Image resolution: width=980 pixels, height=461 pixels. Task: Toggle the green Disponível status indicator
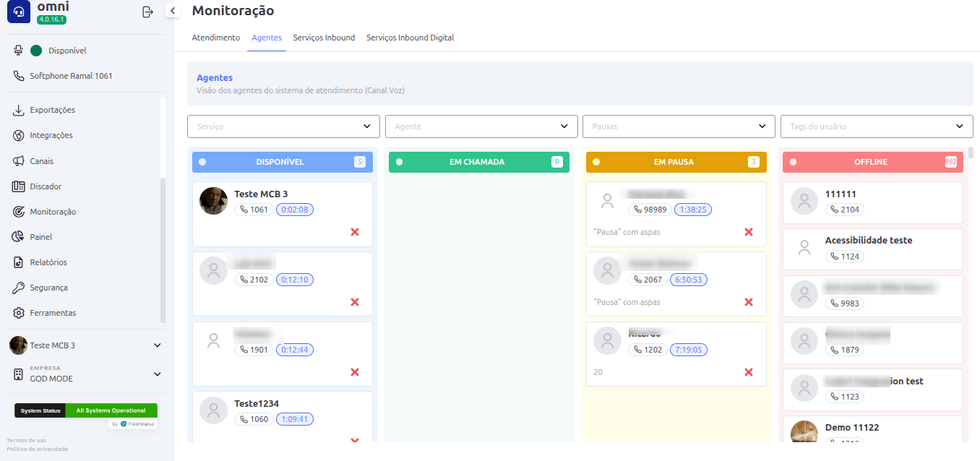36,51
